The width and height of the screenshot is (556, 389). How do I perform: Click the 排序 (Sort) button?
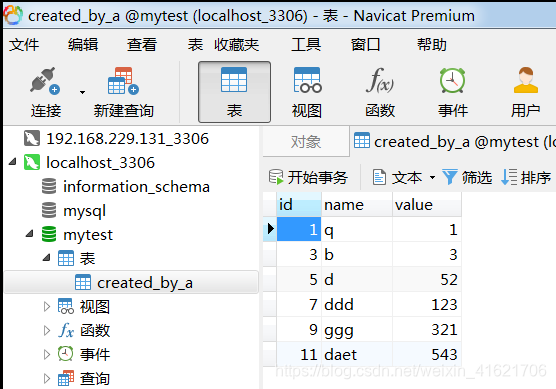pyautogui.click(x=526, y=177)
